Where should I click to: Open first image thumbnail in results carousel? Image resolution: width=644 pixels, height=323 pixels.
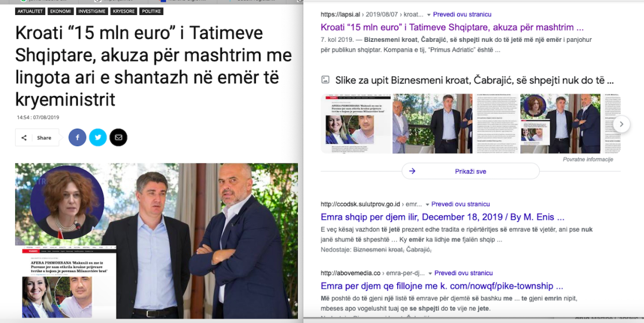(355, 124)
